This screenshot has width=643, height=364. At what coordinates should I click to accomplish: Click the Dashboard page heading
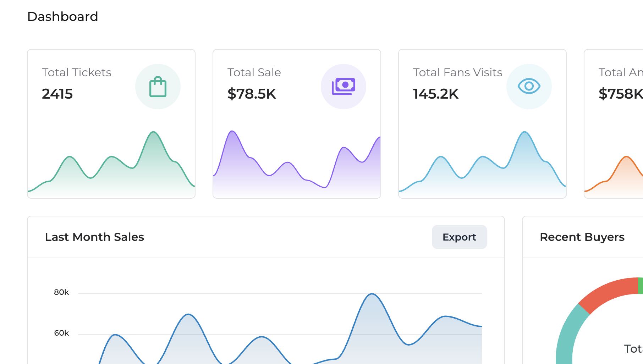[x=62, y=17]
